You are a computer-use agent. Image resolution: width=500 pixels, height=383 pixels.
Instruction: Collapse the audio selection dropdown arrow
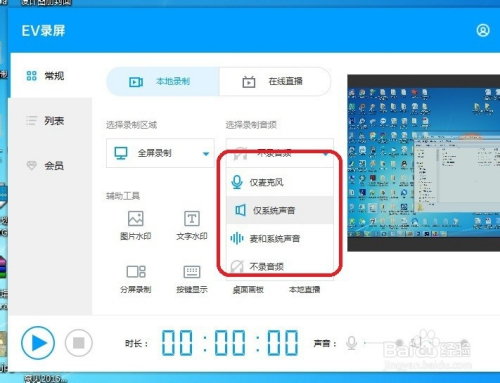326,154
